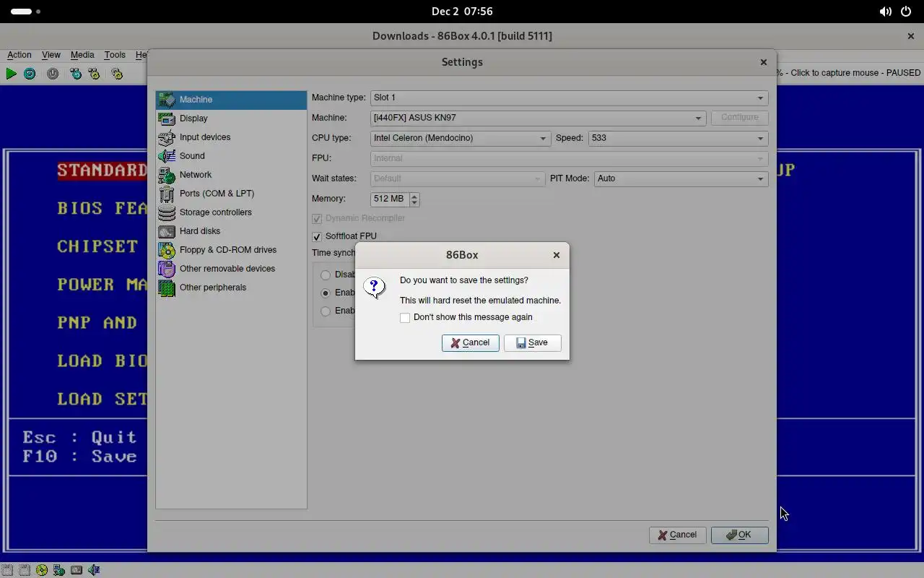
Task: Click the network status bar icon
Action: pyautogui.click(x=59, y=570)
